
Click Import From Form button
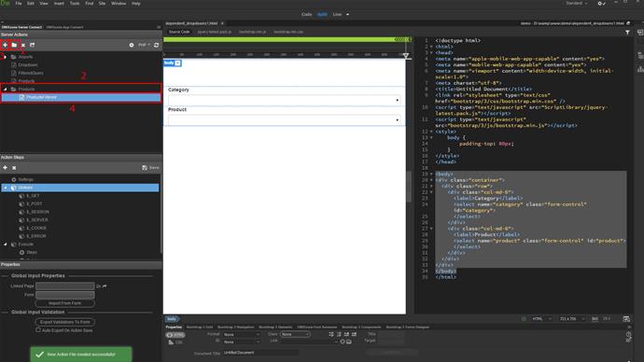coord(65,303)
